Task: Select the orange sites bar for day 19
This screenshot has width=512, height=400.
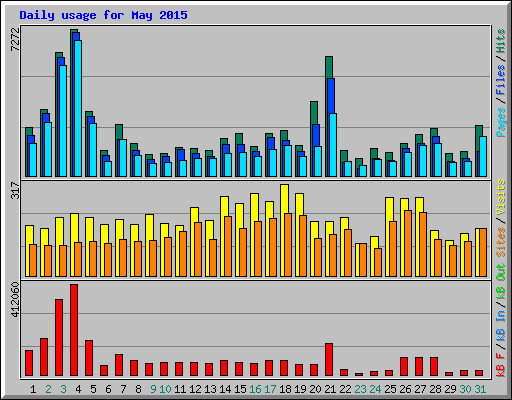Action: point(303,246)
